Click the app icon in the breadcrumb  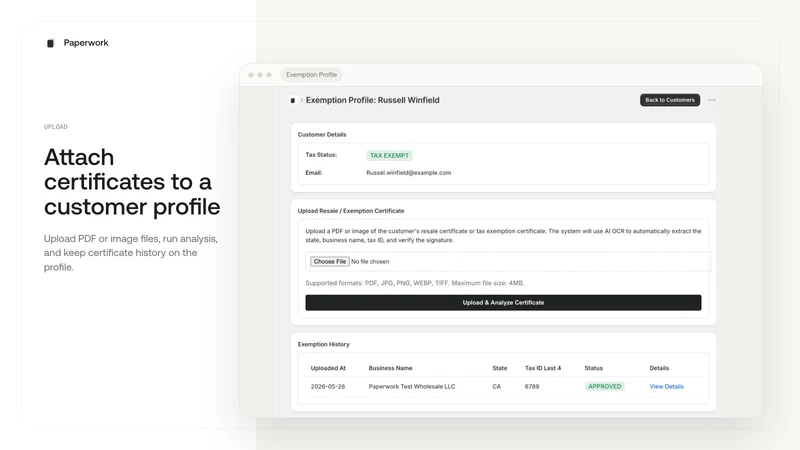coord(292,101)
